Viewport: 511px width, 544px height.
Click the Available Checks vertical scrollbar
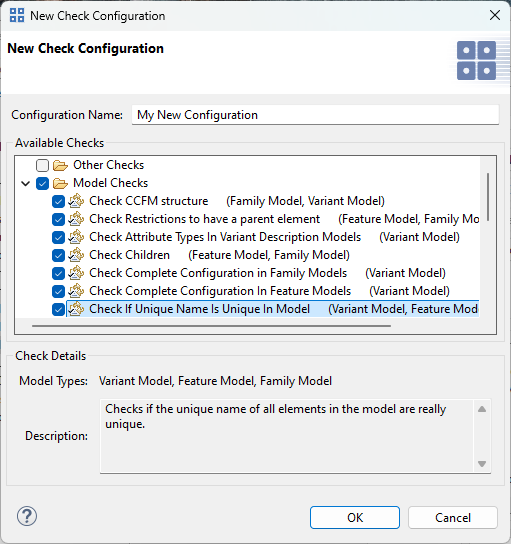pos(488,196)
